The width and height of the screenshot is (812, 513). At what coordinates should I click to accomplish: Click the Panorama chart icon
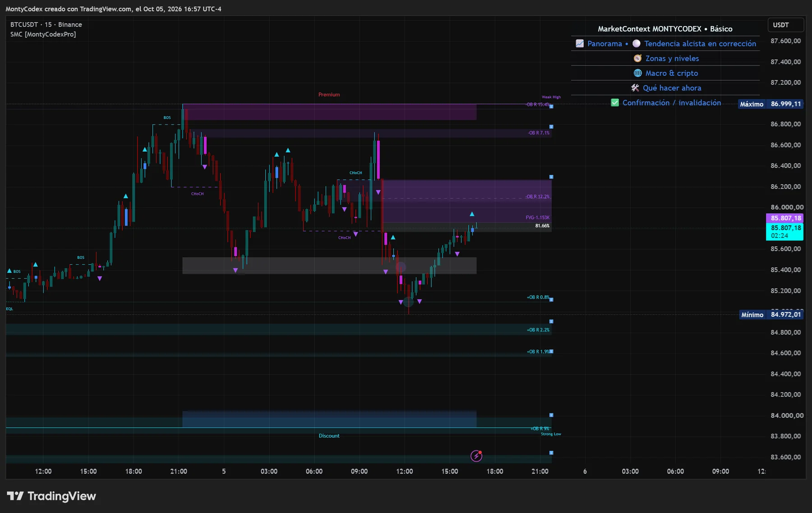[x=580, y=44]
